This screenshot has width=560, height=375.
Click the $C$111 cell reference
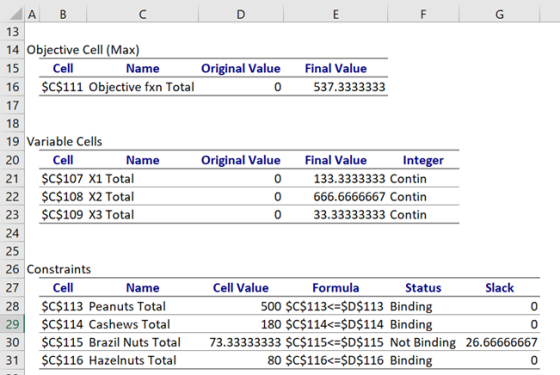[x=62, y=87]
